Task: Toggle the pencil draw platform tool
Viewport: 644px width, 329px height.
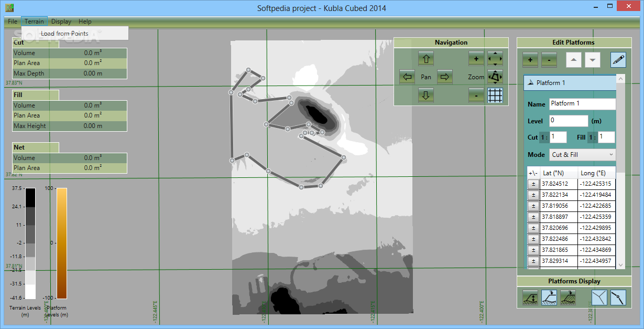Action: point(618,60)
